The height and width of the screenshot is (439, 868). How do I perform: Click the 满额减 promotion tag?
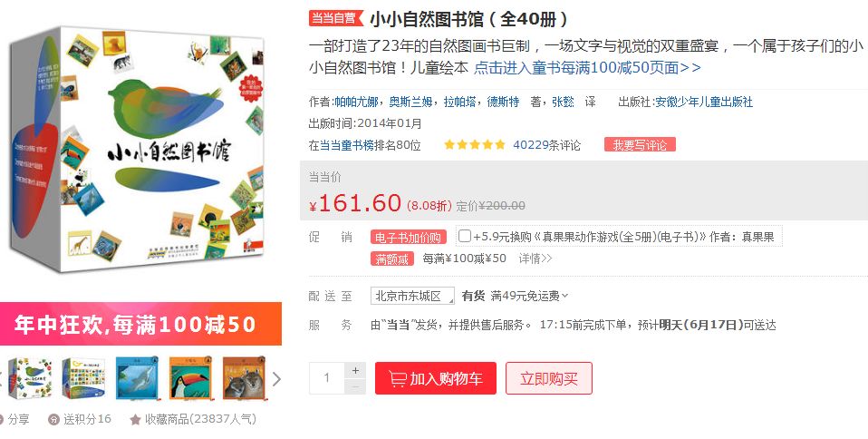[392, 259]
